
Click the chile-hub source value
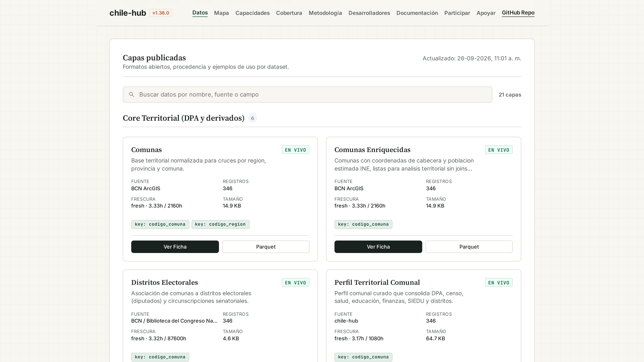tap(346, 321)
